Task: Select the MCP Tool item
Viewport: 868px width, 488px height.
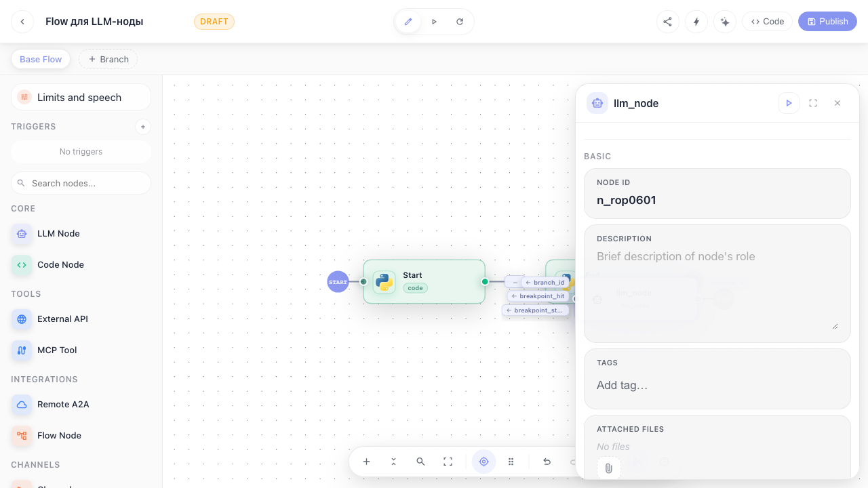Action: (x=81, y=350)
